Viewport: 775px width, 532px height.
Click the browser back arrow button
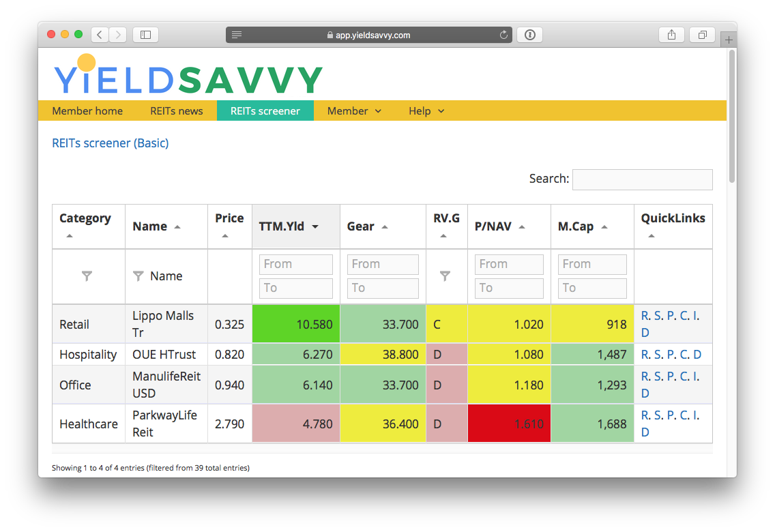pyautogui.click(x=100, y=35)
